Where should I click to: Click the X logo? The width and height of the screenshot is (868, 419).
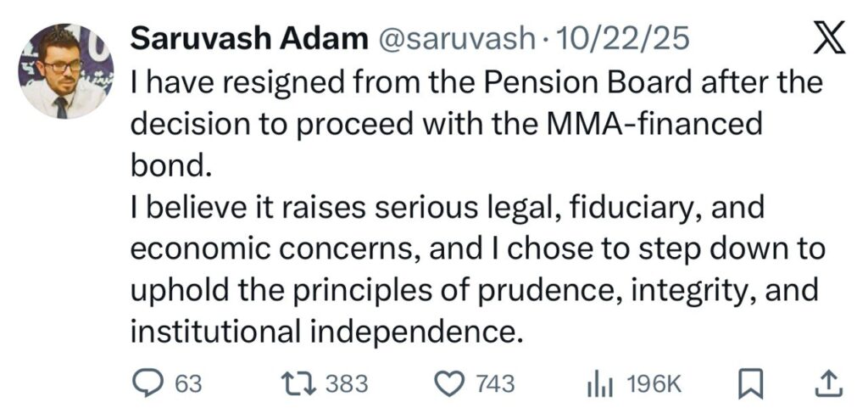point(829,41)
